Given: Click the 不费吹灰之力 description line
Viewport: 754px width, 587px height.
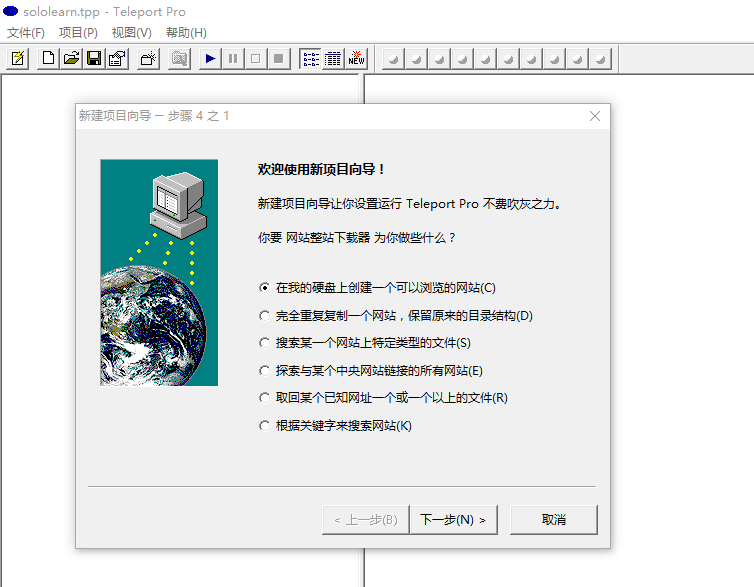Looking at the screenshot, I should (409, 204).
